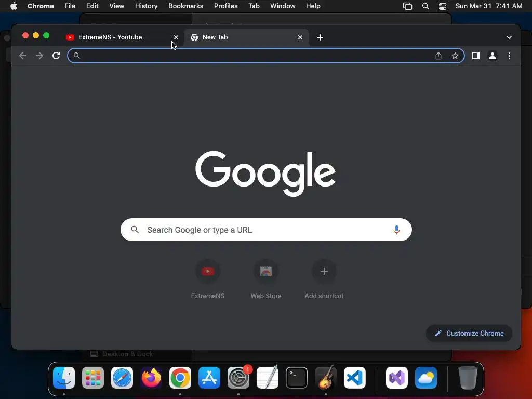
Task: Open Visual Studio from the Dock
Action: (396, 378)
